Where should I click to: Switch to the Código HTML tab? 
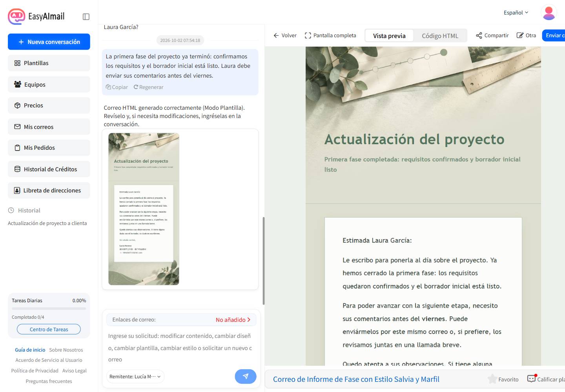coord(440,36)
